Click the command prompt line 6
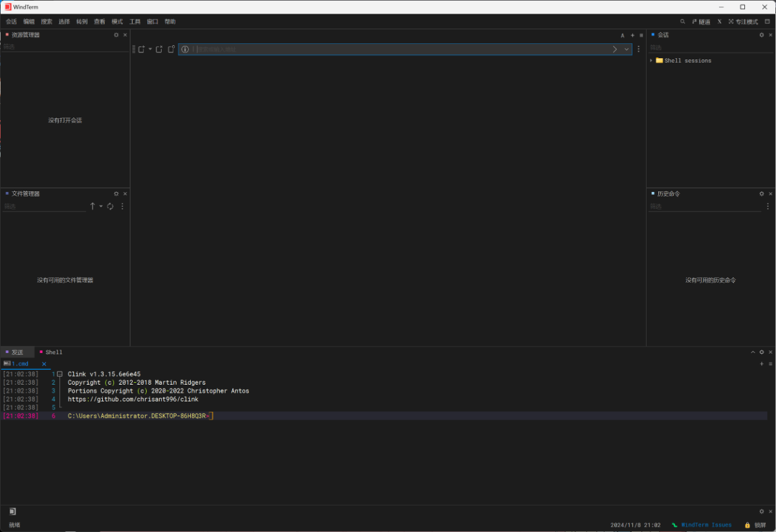 [385, 416]
